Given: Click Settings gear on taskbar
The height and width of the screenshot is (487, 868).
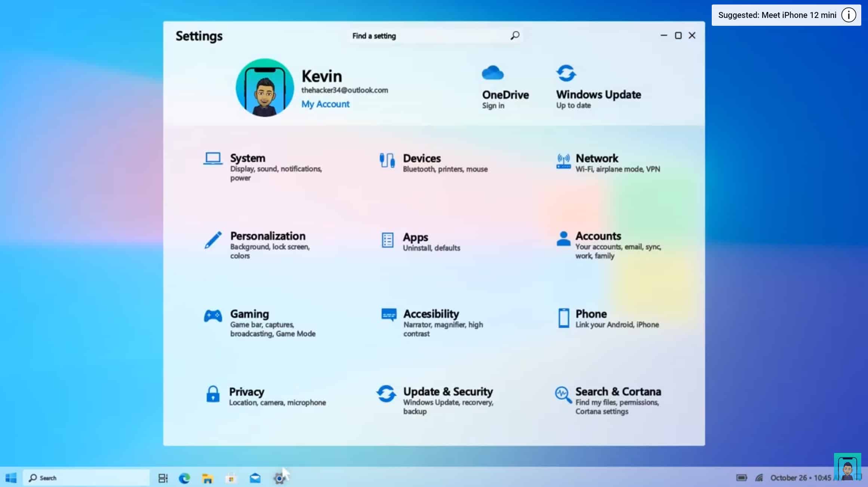Looking at the screenshot, I should [279, 478].
